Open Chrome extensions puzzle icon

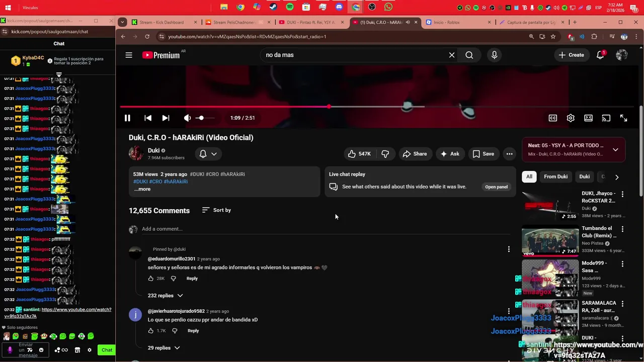pyautogui.click(x=594, y=37)
